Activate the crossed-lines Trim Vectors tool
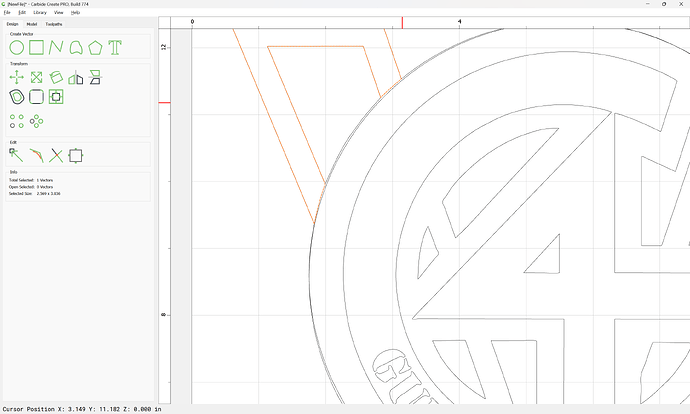The width and height of the screenshot is (690, 414). tap(56, 155)
